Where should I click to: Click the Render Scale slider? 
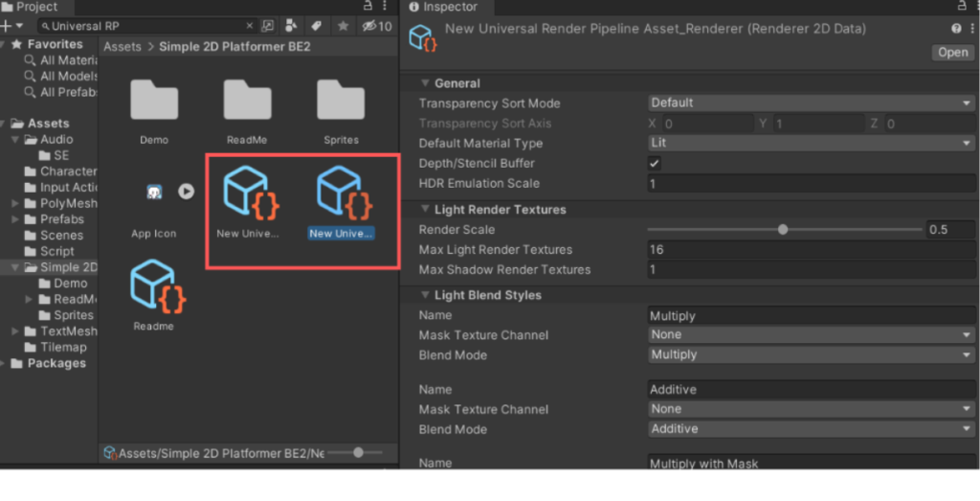click(783, 230)
